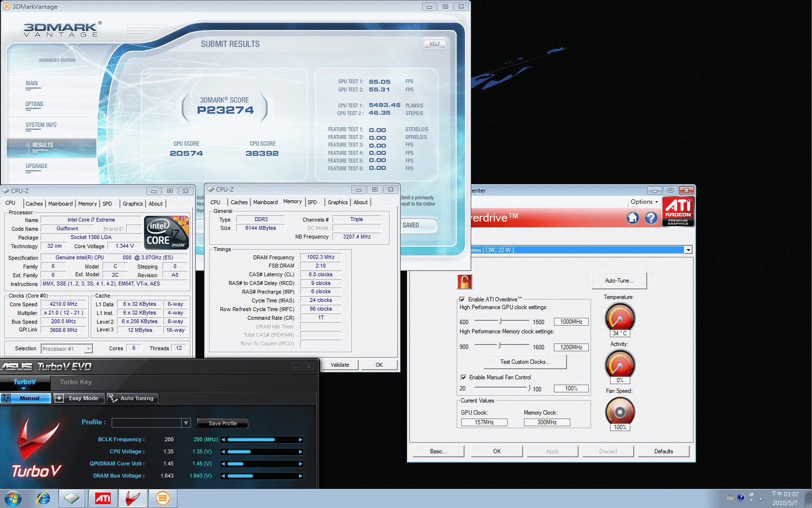Open Graphics tab in right CPU-Z
Viewport: 812px width, 508px height.
coord(337,202)
